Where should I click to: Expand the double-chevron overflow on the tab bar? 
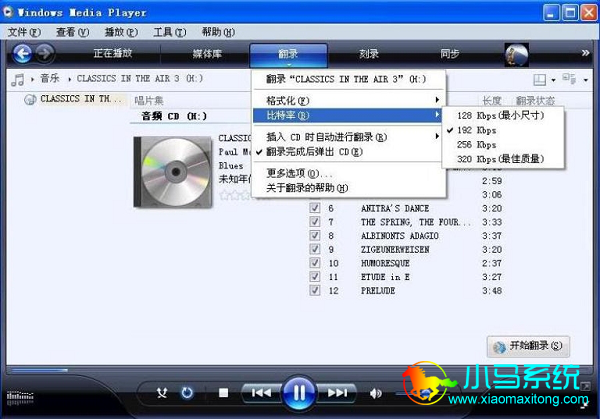[x=585, y=53]
